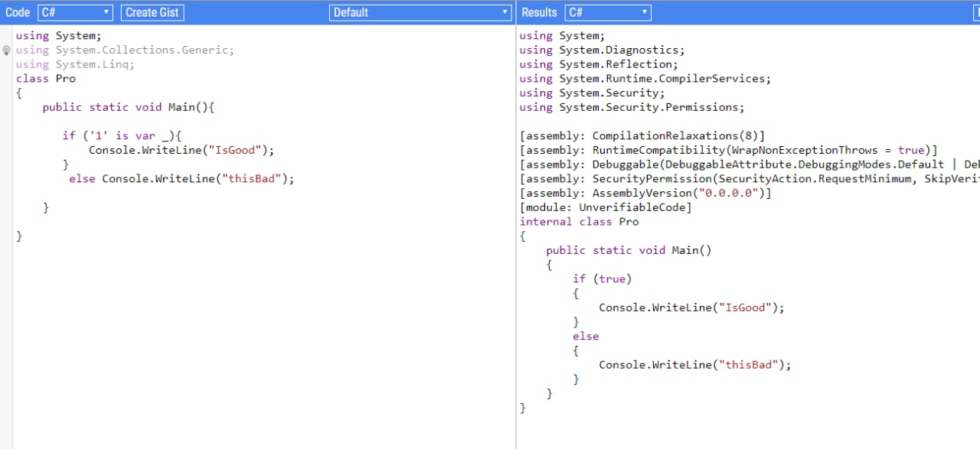Click 'using System;' in the Results pane
The width and height of the screenshot is (980, 449).
point(562,35)
